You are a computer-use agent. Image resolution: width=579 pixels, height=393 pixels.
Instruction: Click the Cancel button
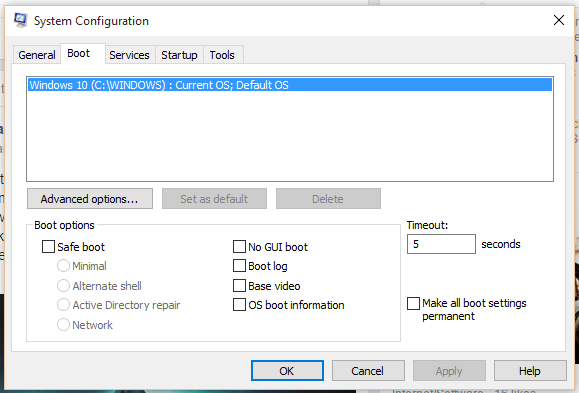coord(368,370)
